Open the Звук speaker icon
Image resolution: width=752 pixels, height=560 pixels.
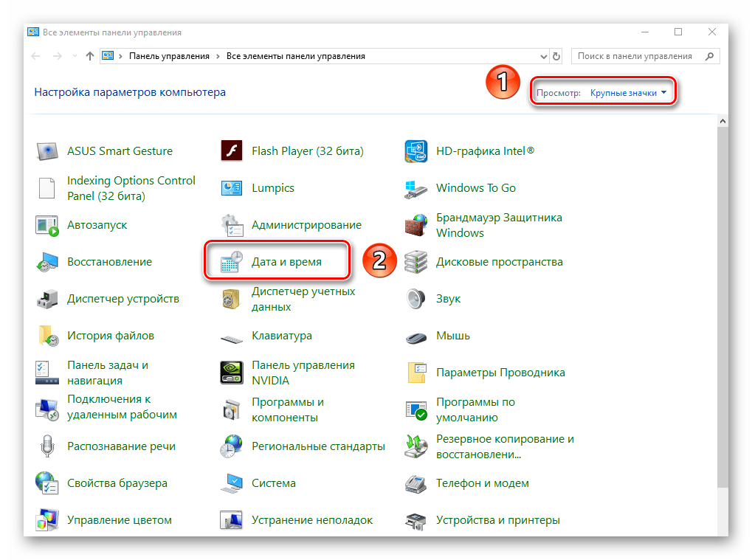click(415, 299)
